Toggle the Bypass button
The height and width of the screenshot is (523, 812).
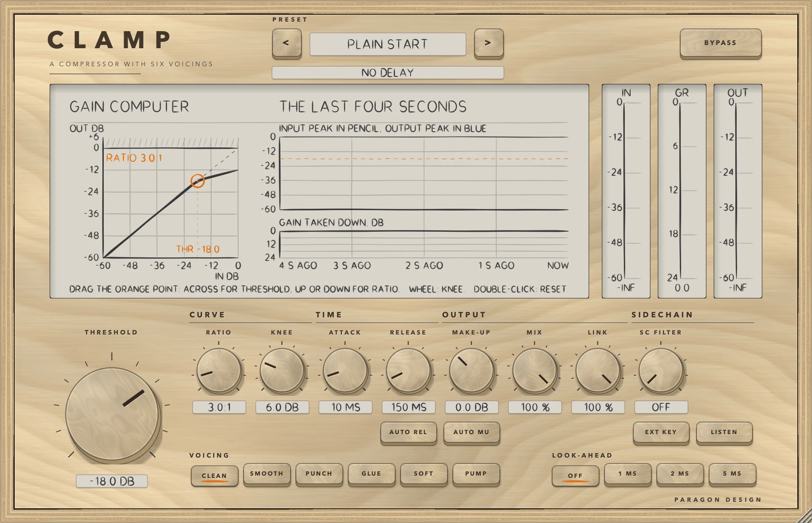point(720,43)
